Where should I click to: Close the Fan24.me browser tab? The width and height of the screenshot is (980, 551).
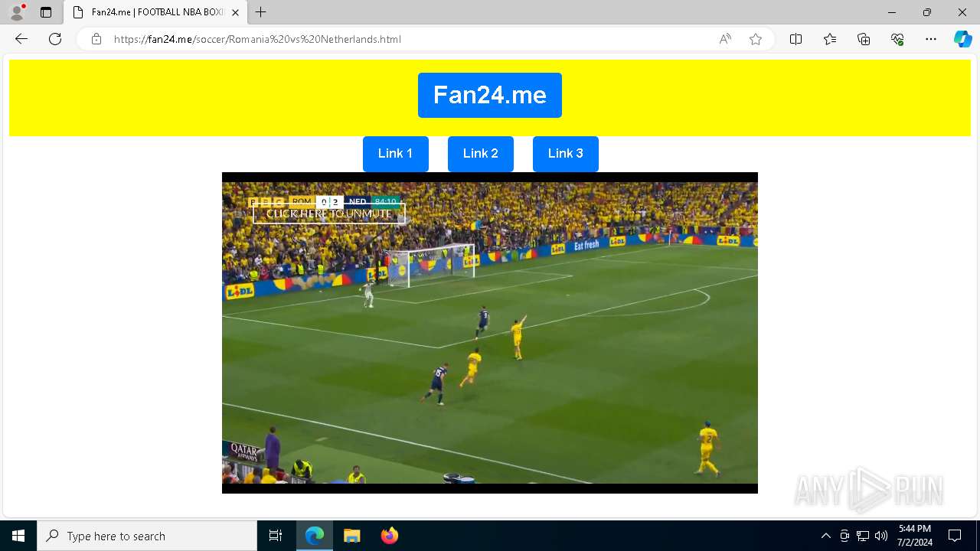(x=235, y=12)
